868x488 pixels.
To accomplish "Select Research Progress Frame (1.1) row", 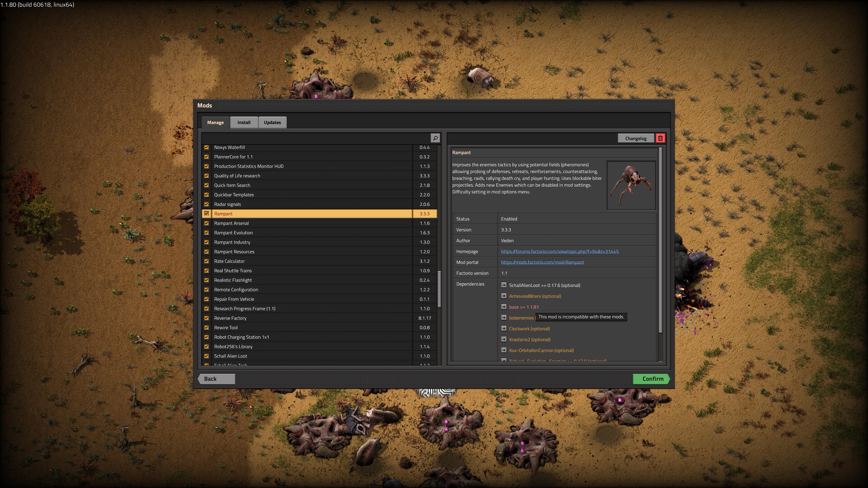I will point(319,308).
